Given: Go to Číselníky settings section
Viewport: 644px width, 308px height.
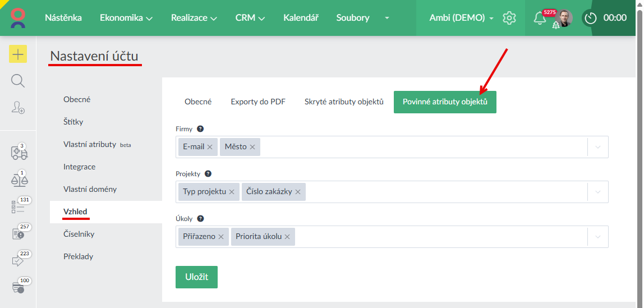Looking at the screenshot, I should (x=79, y=234).
